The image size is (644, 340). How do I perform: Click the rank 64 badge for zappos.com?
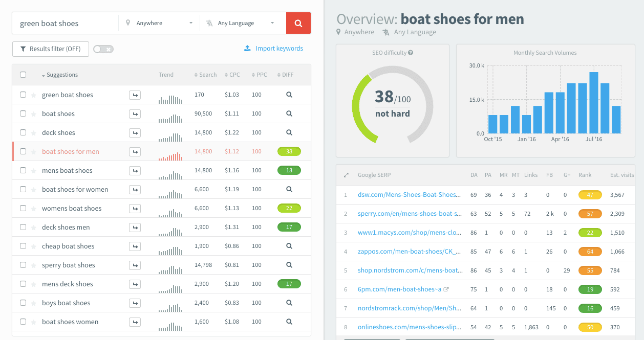click(x=590, y=252)
